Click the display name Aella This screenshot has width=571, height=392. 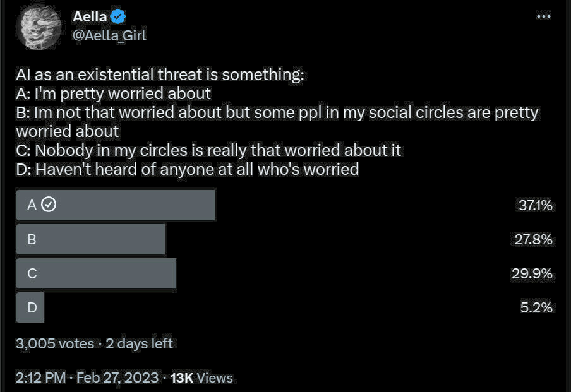(90, 17)
